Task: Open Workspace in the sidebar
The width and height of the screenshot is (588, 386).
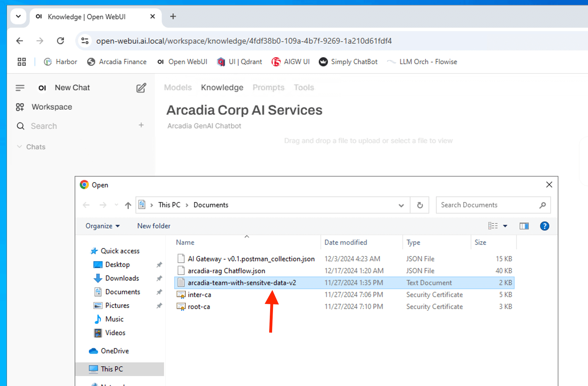Action: 52,107
